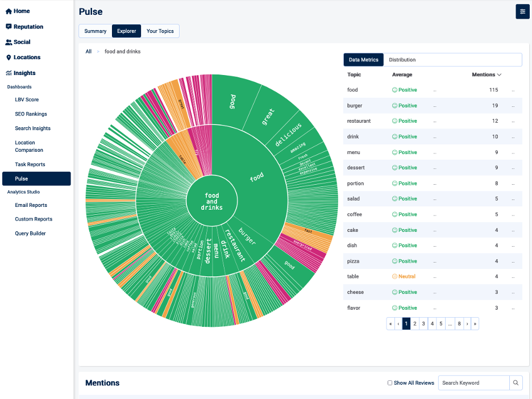Image resolution: width=532 pixels, height=399 pixels.
Task: Click the search magnifier icon
Action: [516, 383]
